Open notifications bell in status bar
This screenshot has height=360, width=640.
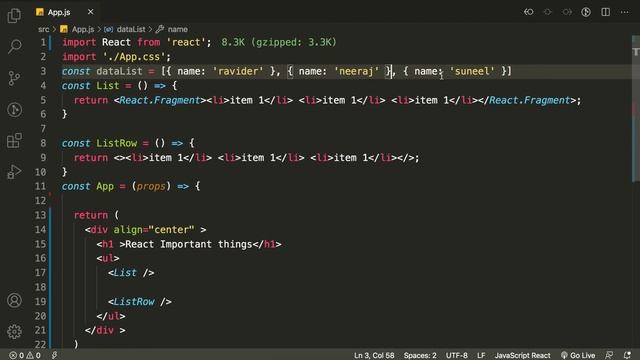pos(627,356)
